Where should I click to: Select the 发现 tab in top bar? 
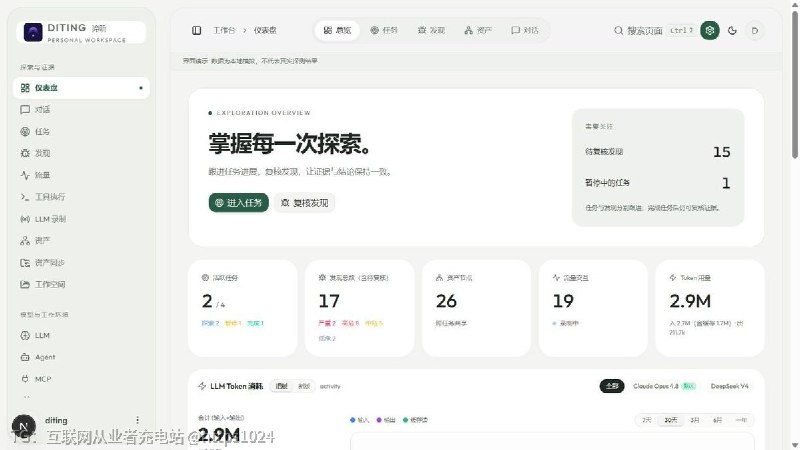[431, 31]
